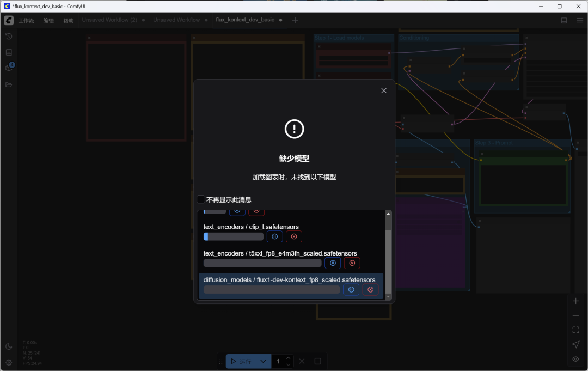Open the top-right hamburger menu

coord(580,20)
